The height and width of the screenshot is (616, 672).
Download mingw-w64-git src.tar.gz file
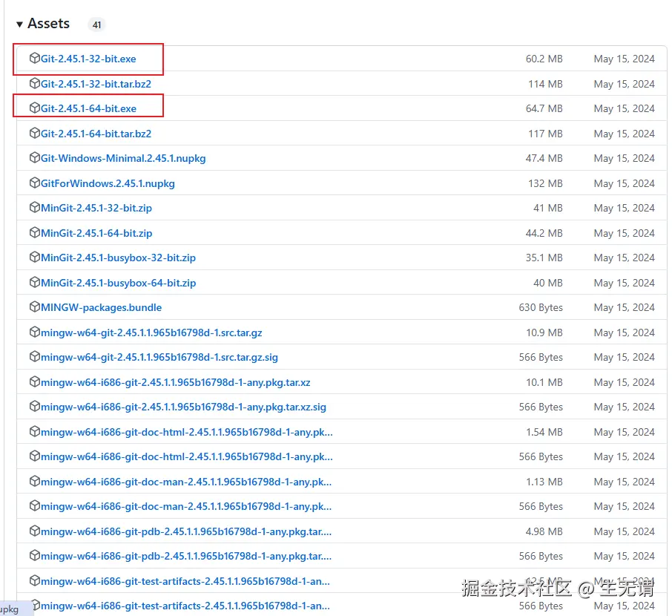coord(151,332)
